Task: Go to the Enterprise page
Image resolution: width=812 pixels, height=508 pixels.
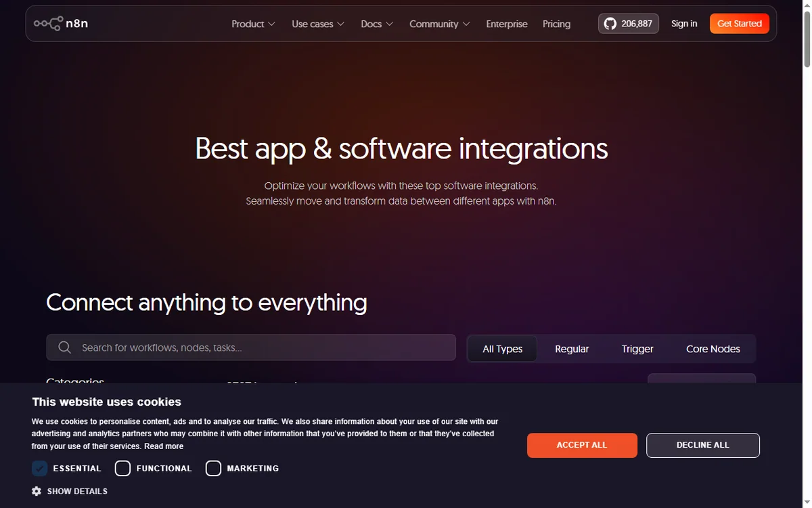Action: [x=507, y=24]
